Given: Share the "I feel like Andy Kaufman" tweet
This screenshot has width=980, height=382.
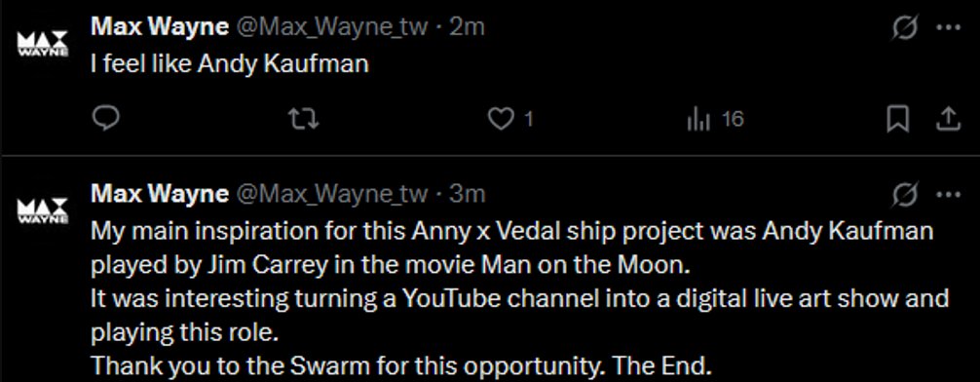Looking at the screenshot, I should click(x=948, y=118).
